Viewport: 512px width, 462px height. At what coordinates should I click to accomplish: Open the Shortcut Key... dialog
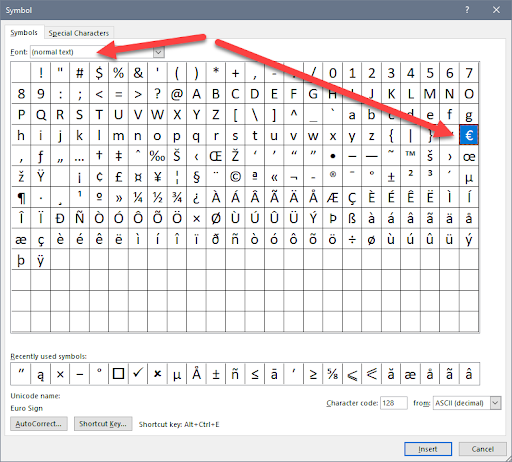pos(103,424)
